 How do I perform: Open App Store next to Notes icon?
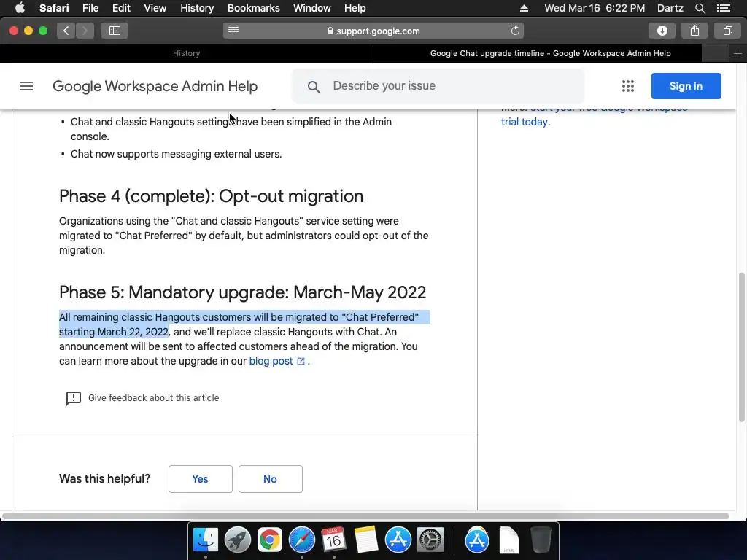point(398,540)
